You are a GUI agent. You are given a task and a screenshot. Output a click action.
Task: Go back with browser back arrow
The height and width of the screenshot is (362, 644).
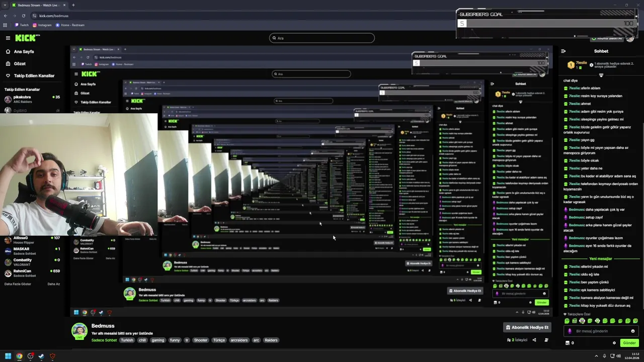click(x=5, y=16)
